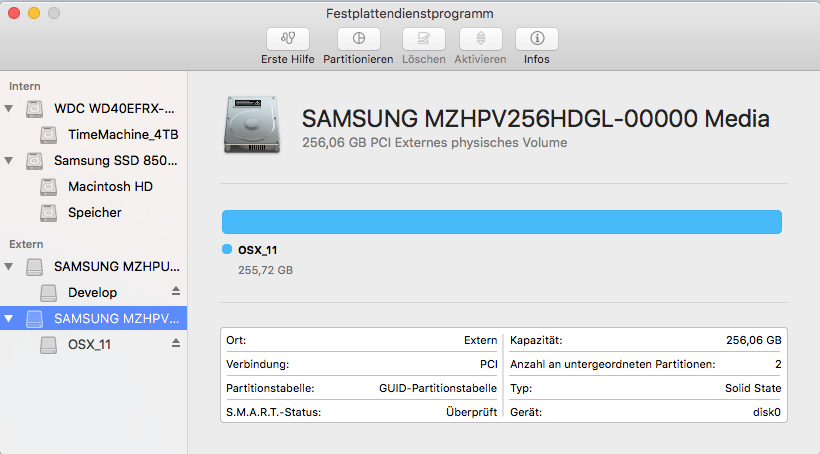The width and height of the screenshot is (820, 454).
Task: Eject the Develop volume
Action: pyautogui.click(x=176, y=292)
